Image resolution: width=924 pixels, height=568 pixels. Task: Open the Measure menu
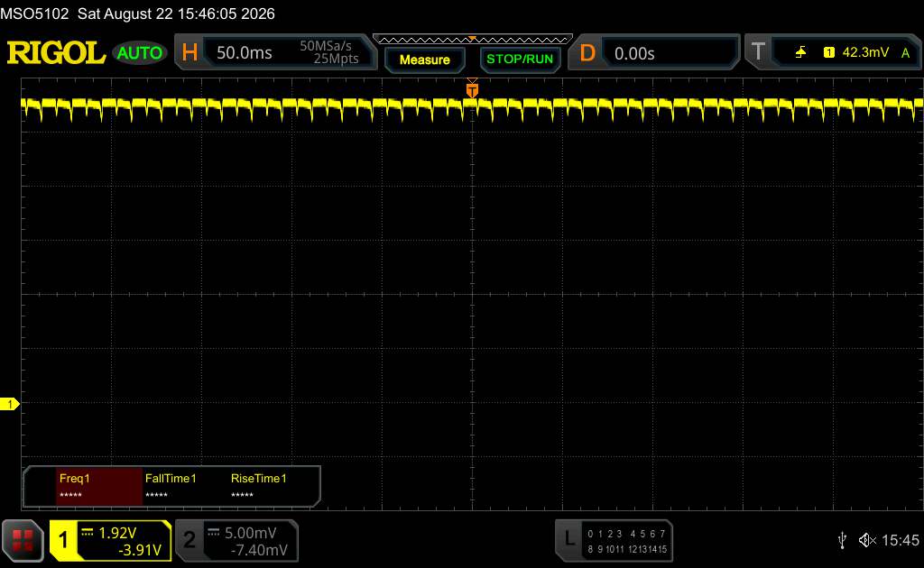coord(424,60)
